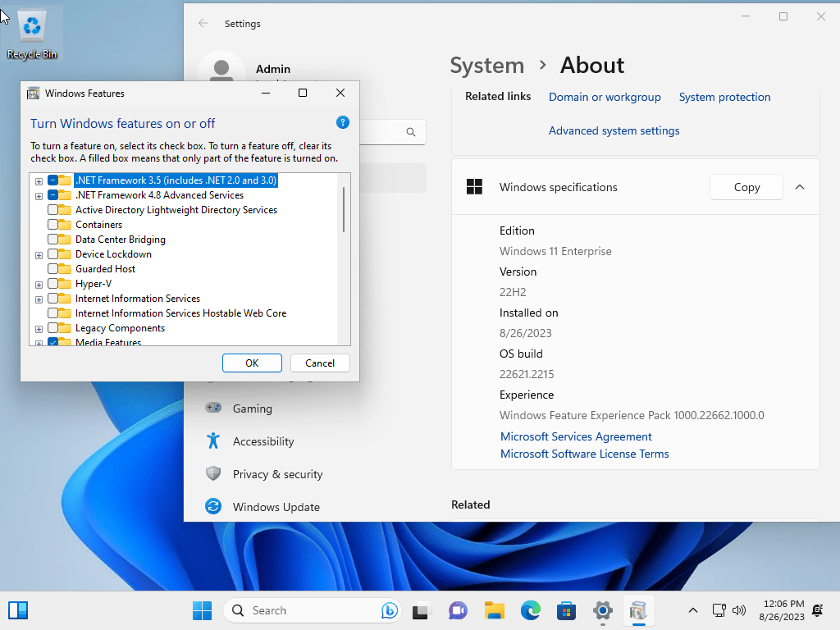Click the Bing icon in taskbar search
840x630 pixels.
[390, 610]
